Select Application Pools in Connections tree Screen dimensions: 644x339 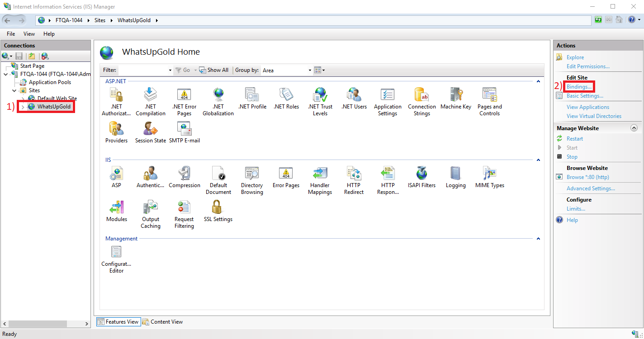click(50, 82)
